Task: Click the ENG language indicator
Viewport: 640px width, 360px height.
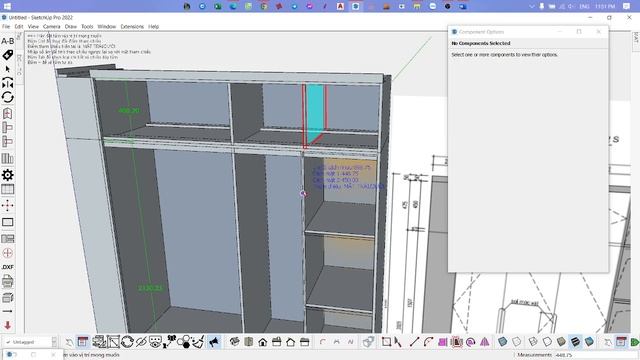Action: [584, 7]
